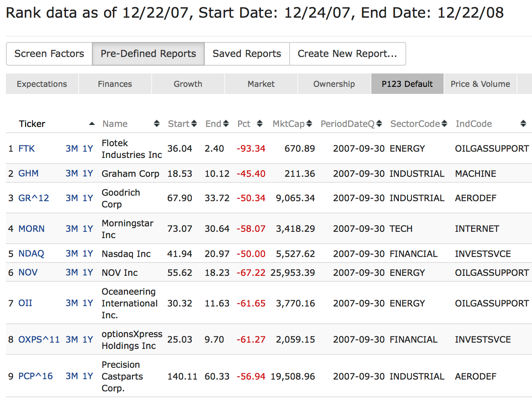Click the MktCap column header text
532x411 pixels.
click(289, 124)
